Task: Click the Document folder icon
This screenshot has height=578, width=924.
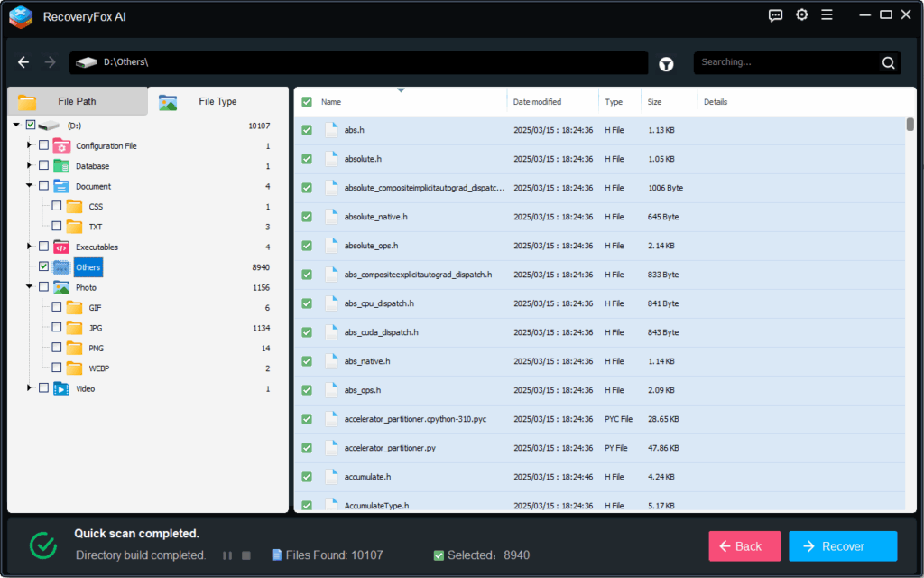Action: tap(61, 186)
